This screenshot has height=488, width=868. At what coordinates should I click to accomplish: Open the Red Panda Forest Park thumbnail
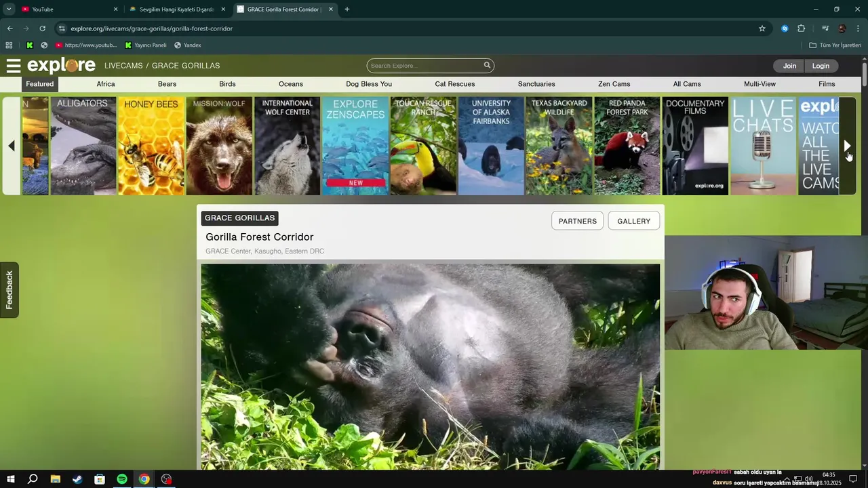click(627, 146)
